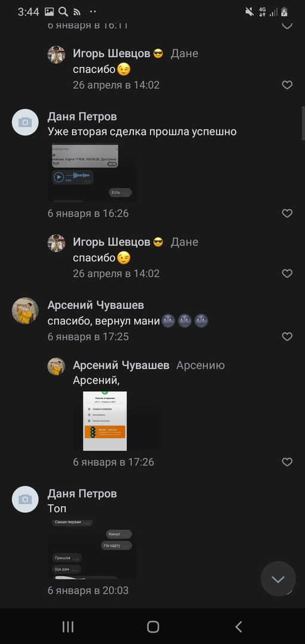
Task: Open the orange payment screenshot attachment
Action: coord(117,420)
